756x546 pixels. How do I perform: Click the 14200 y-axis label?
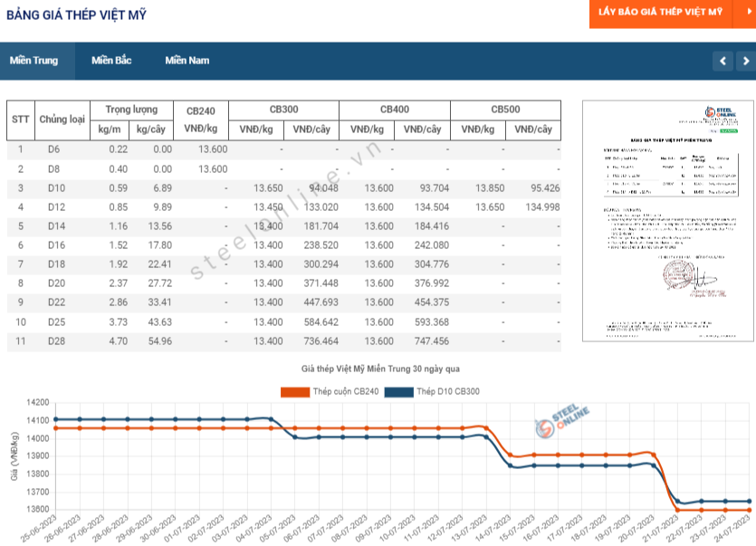pyautogui.click(x=38, y=403)
